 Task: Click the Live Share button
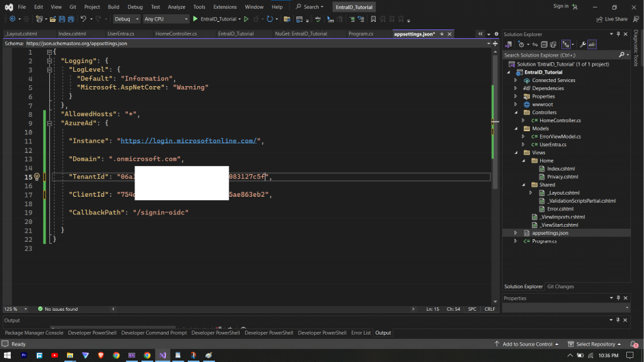(612, 19)
